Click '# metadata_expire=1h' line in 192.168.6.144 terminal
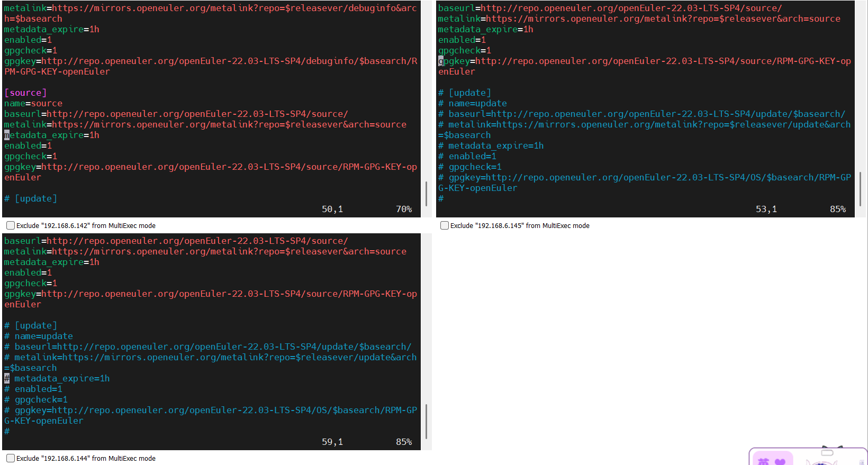This screenshot has height=465, width=868. [x=57, y=379]
